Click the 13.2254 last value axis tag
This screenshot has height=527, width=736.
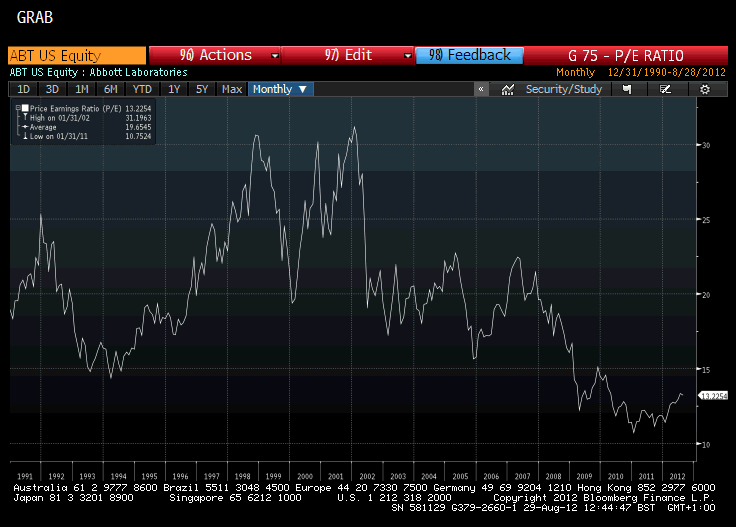point(713,396)
